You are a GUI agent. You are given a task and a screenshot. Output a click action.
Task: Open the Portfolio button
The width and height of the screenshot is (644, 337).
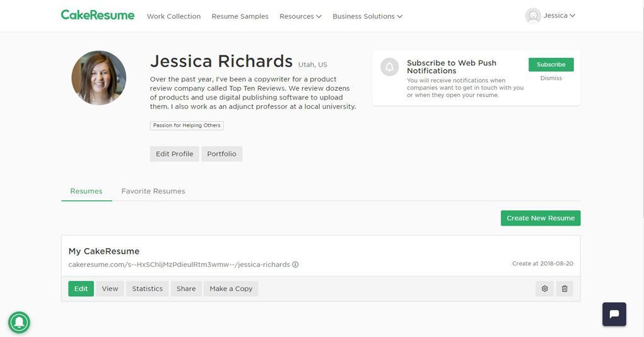click(x=221, y=154)
